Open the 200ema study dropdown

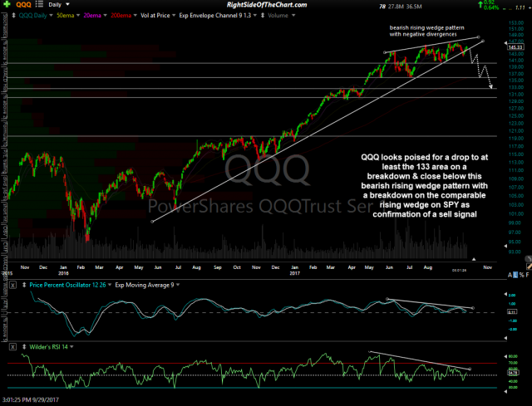[135, 15]
